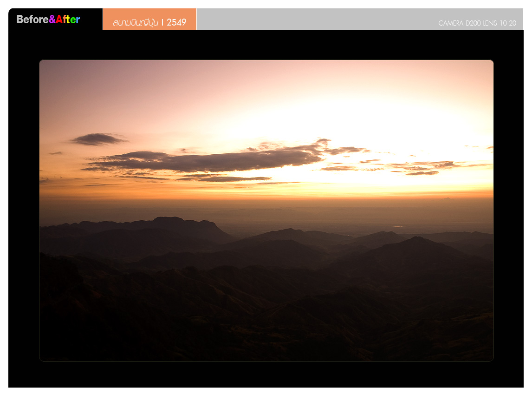This screenshot has width=532, height=395.
Task: Click the year 2549 in the orange tab
Action: [176, 22]
